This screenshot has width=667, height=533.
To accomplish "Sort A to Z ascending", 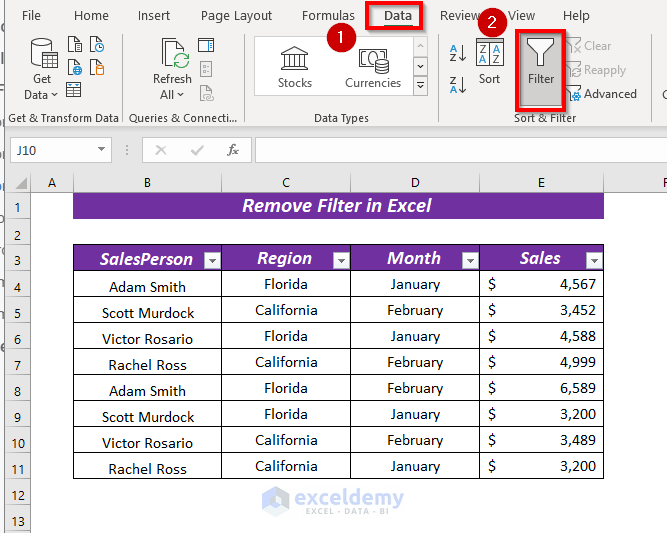I will coord(458,54).
